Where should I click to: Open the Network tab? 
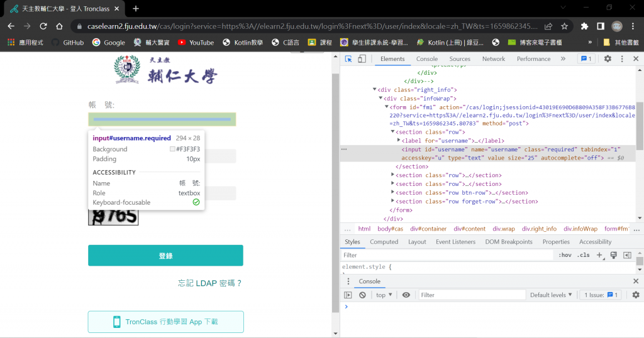[x=493, y=59]
